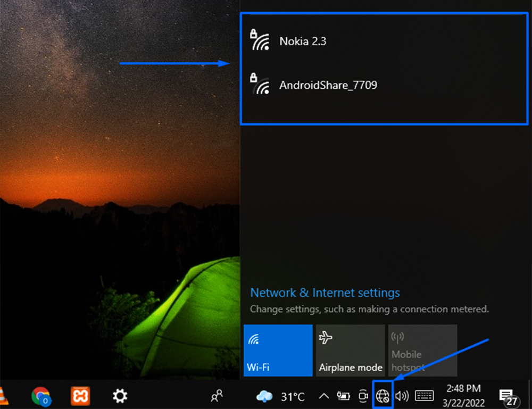The width and height of the screenshot is (532, 409).
Task: Launch XAMPP from the taskbar
Action: tap(80, 396)
